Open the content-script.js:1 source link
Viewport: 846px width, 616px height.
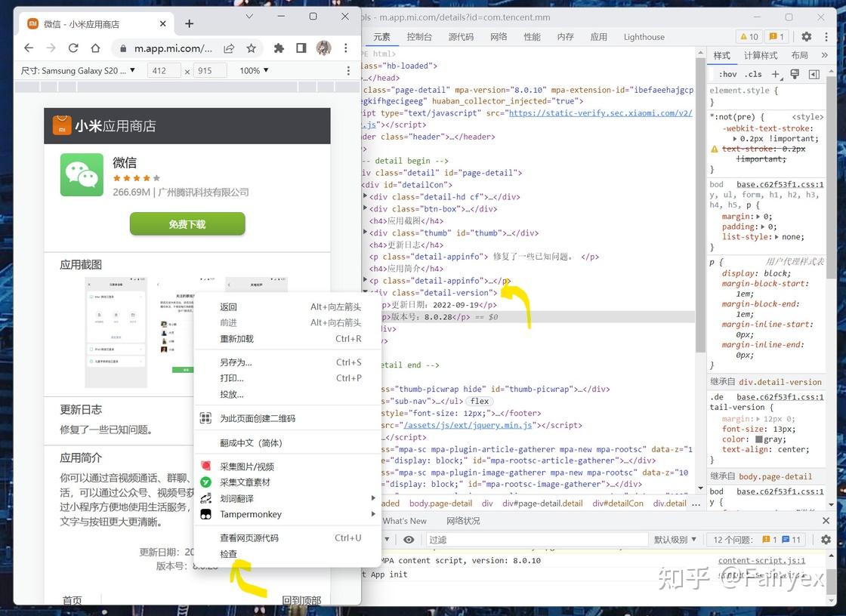pyautogui.click(x=761, y=560)
